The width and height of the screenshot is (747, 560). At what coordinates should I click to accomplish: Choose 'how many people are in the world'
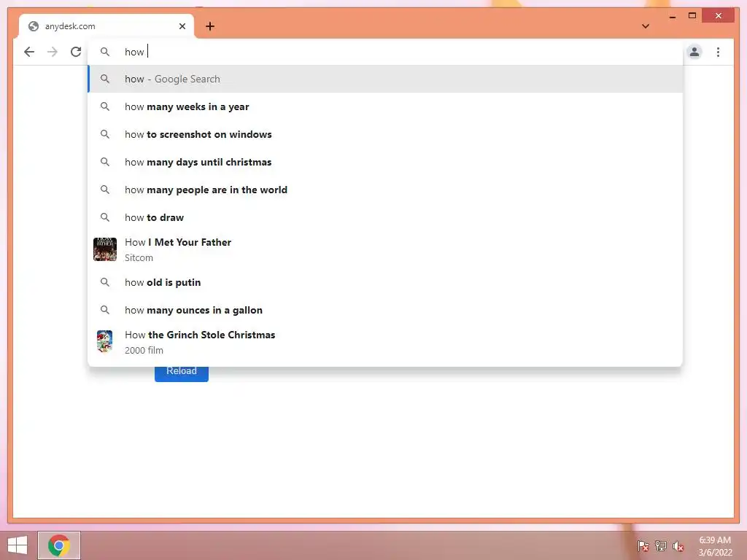[385, 190]
